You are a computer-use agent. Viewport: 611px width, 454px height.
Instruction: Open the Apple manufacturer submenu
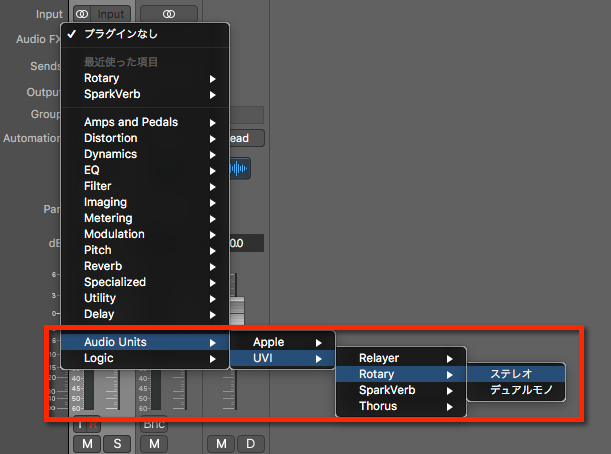(x=283, y=342)
